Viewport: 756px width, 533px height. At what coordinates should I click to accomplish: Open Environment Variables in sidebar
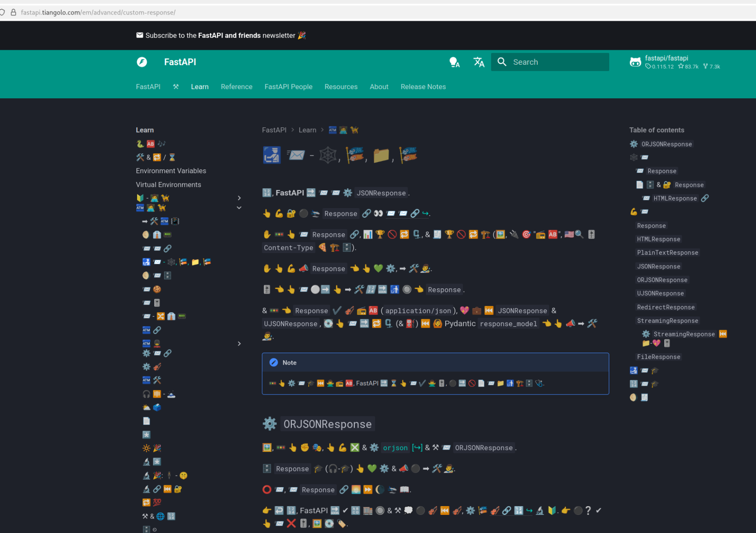171,171
